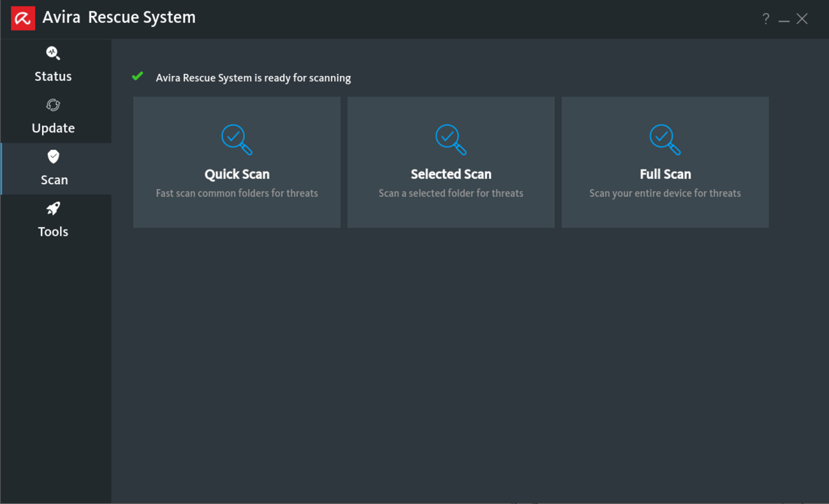Click 'Scan your entire device for threats' description
829x504 pixels.
665,193
